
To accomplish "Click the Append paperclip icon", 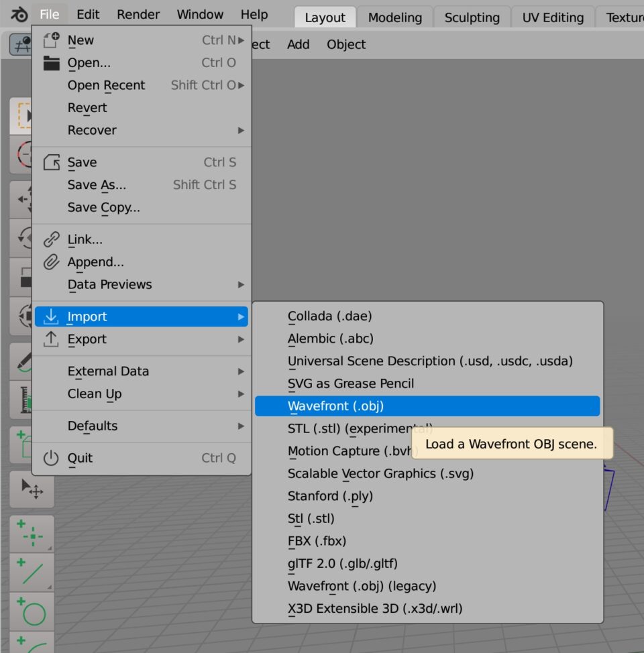I will click(x=51, y=262).
